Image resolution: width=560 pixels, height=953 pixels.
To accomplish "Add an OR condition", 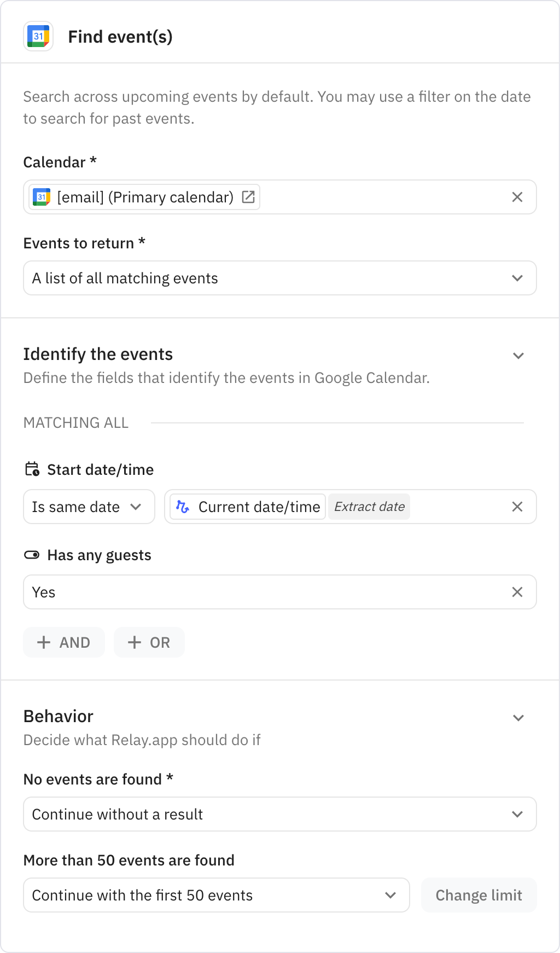I will click(149, 642).
